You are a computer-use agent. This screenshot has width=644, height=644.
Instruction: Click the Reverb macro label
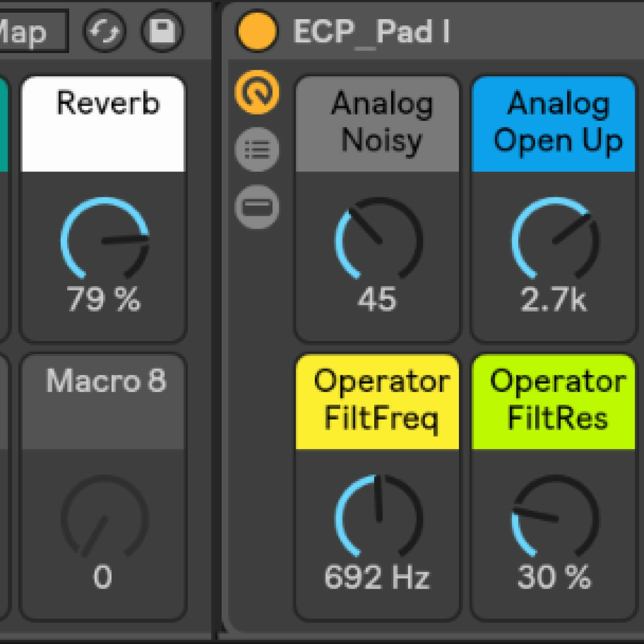[x=103, y=124]
